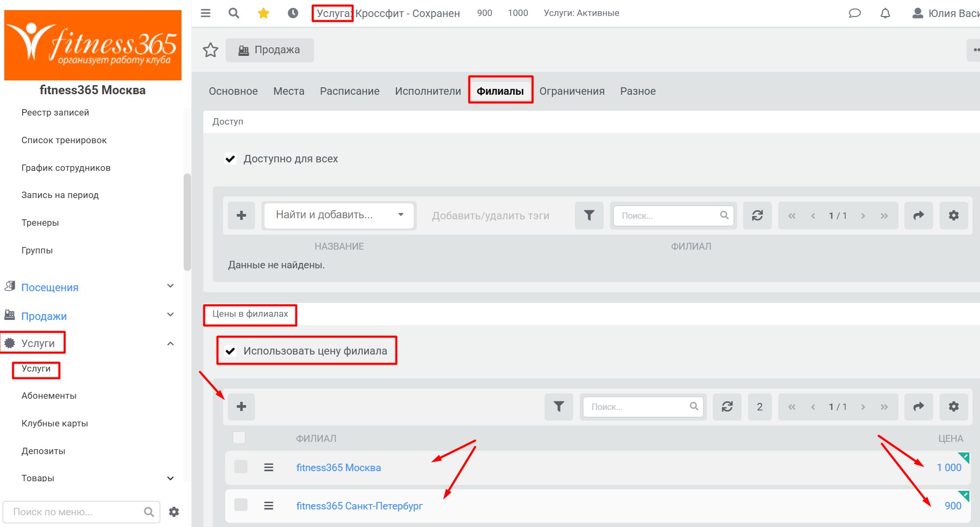Check the fitness365 Москва row checkbox
Viewport: 980px width, 527px height.
point(241,467)
